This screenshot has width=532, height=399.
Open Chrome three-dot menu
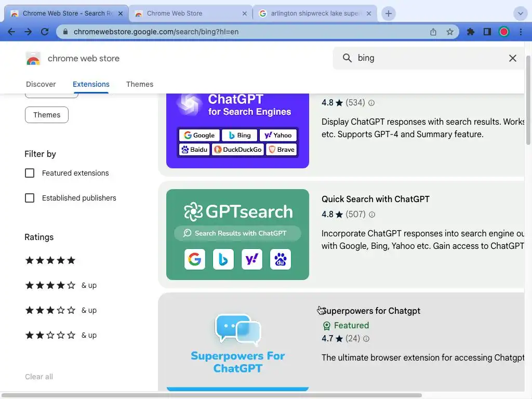[x=521, y=32]
